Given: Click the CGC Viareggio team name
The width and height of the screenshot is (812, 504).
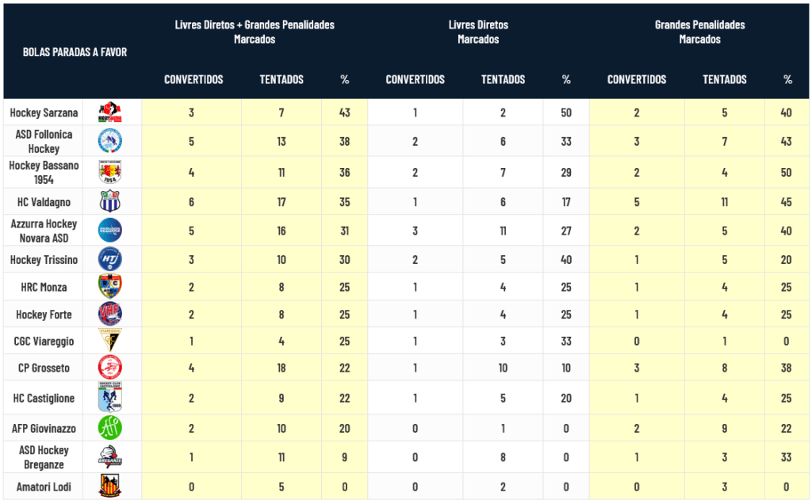Looking at the screenshot, I should tap(44, 342).
